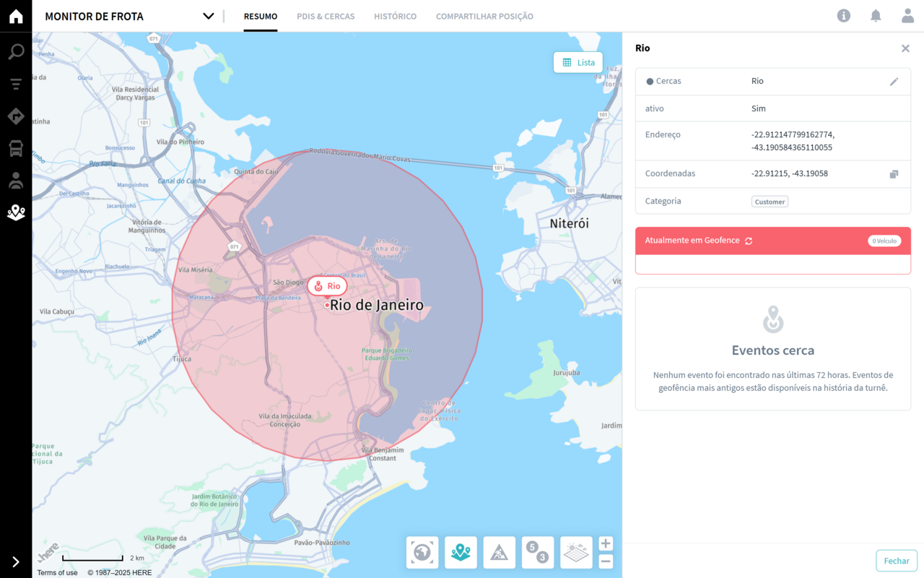The height and width of the screenshot is (578, 924).
Task: Switch to Lista view button
Action: point(578,63)
